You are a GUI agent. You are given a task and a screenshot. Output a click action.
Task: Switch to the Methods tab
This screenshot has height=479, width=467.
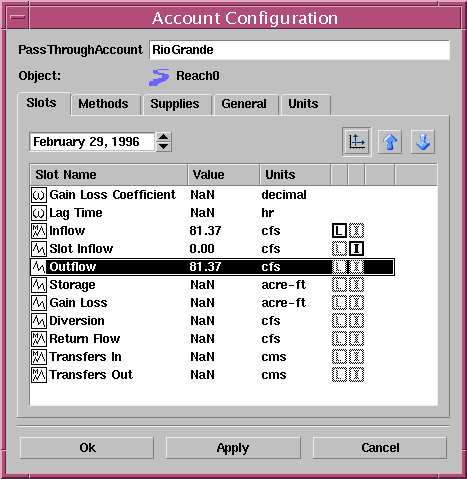coord(103,104)
